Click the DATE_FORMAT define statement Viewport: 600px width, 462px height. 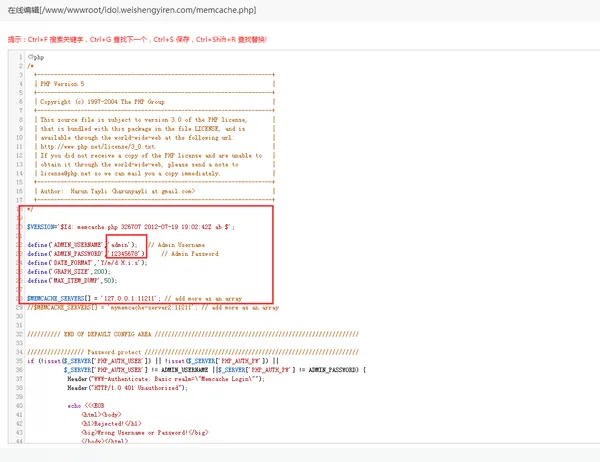click(x=87, y=263)
